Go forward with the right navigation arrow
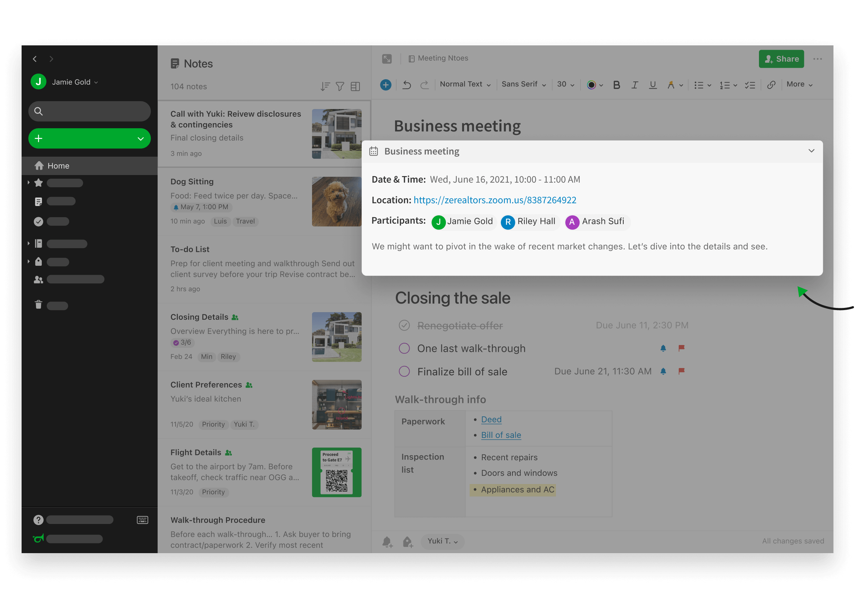The height and width of the screenshot is (605, 868). click(51, 59)
